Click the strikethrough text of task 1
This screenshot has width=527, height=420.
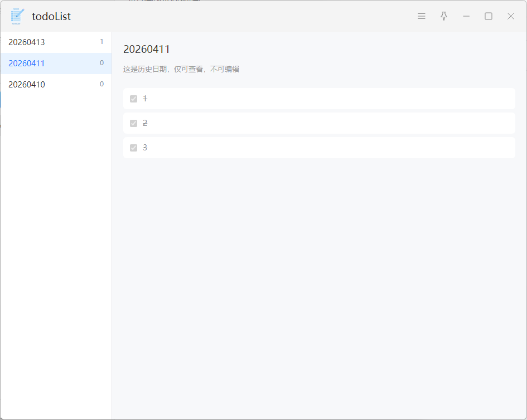pyautogui.click(x=145, y=99)
